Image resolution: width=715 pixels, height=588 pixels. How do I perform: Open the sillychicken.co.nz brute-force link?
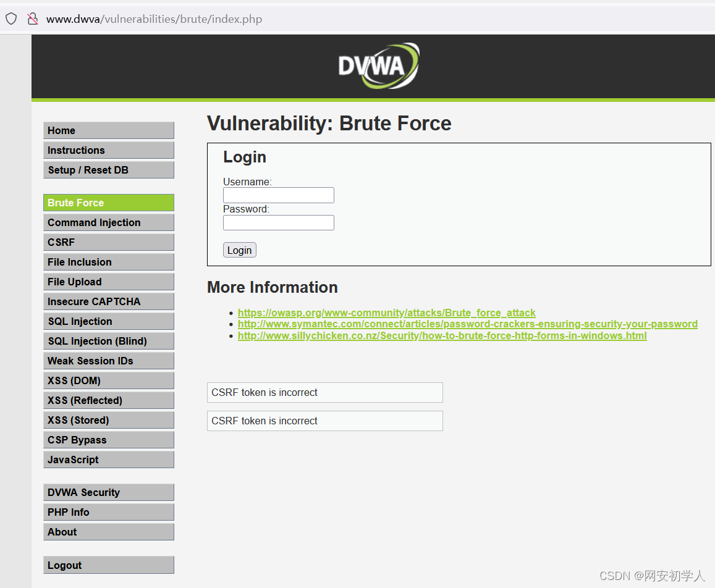click(442, 336)
